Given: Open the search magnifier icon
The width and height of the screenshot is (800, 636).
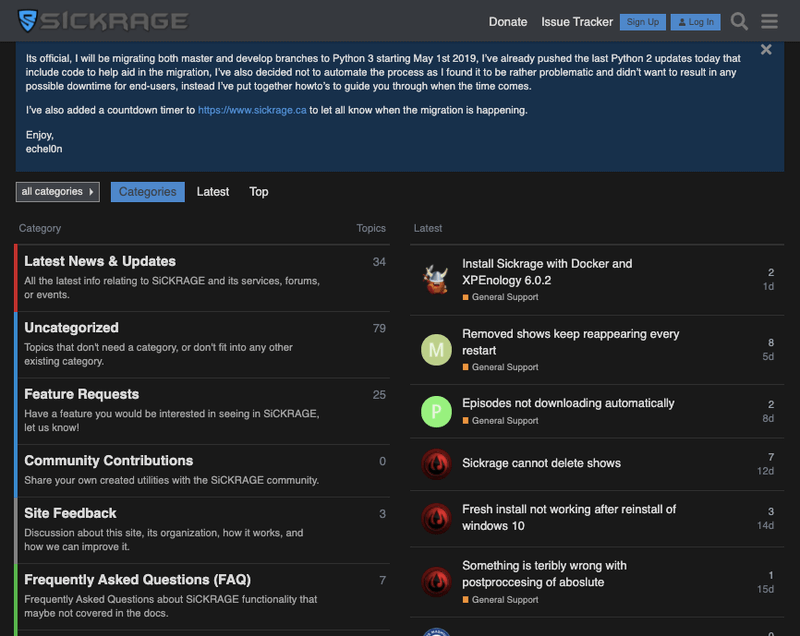Looking at the screenshot, I should (739, 21).
